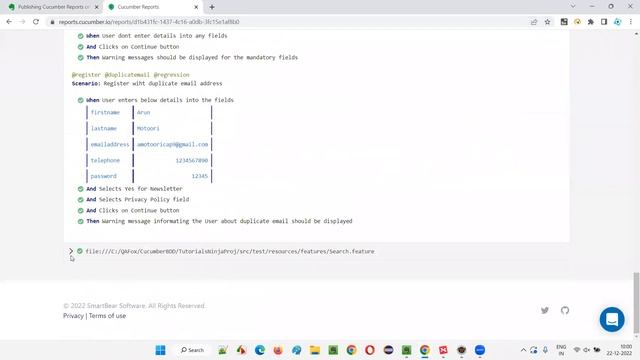Go back using the browser back arrow
The image size is (640, 360).
click(x=9, y=22)
